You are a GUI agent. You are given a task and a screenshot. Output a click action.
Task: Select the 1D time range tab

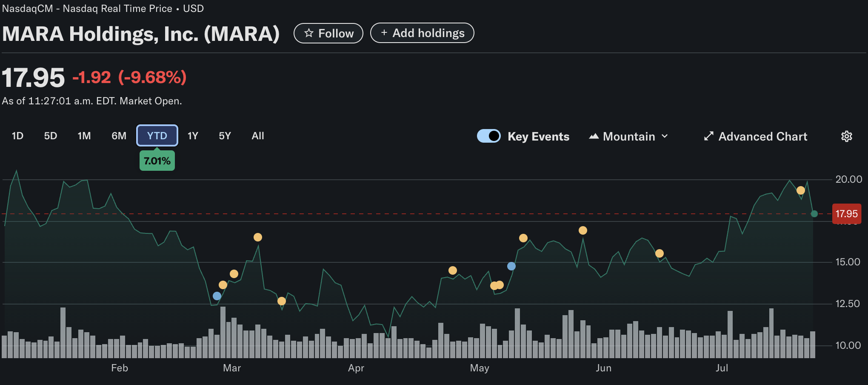coord(17,136)
